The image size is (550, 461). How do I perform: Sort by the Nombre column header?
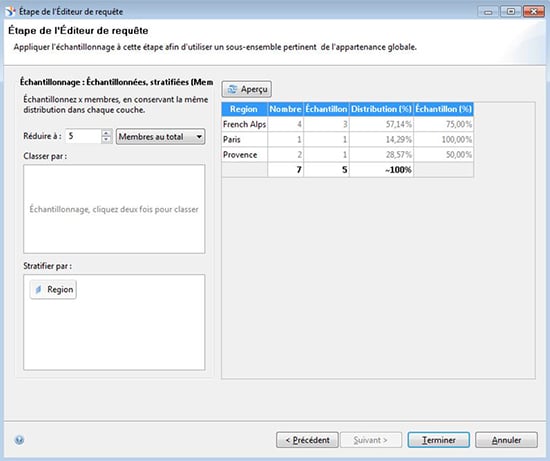point(286,109)
